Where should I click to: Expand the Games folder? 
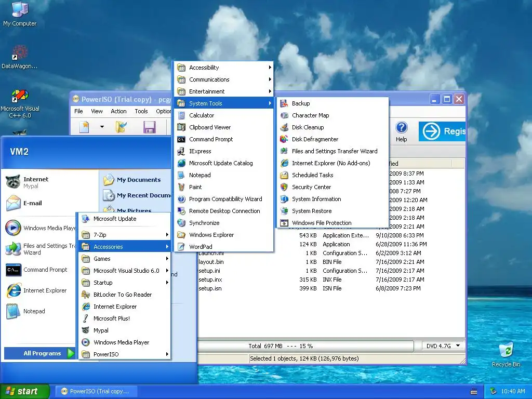(124, 259)
